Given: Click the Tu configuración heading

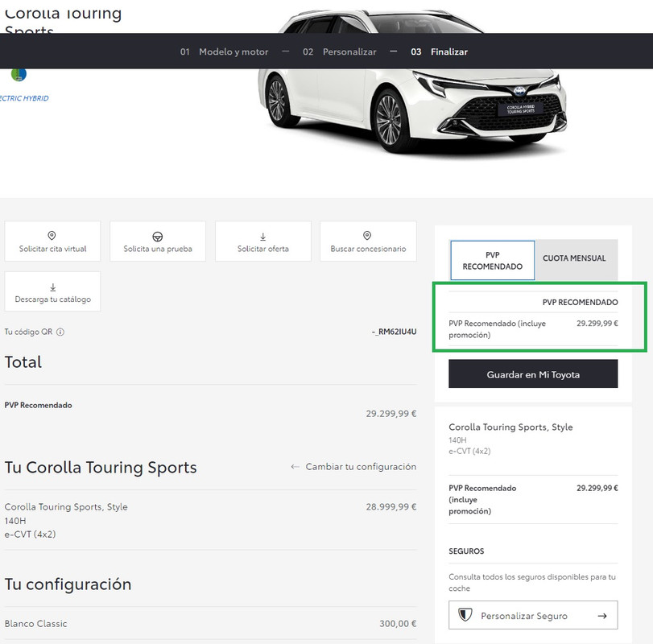Looking at the screenshot, I should coord(68,584).
